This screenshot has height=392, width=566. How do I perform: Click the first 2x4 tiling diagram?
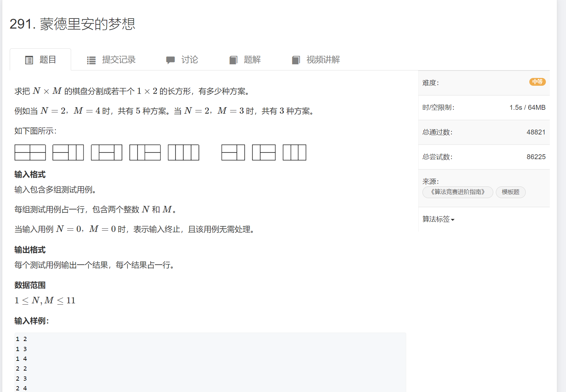coord(30,152)
